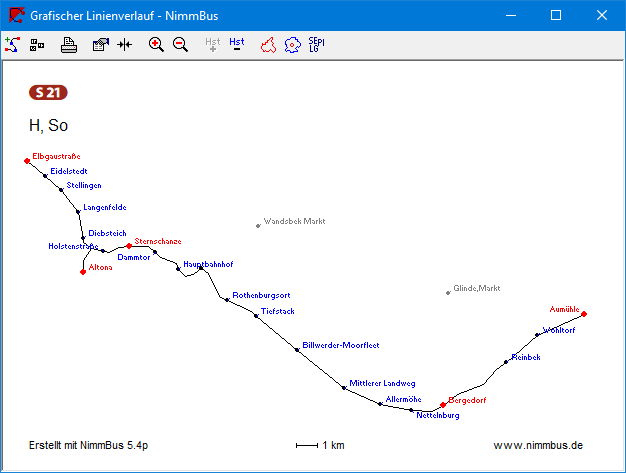Zoom out with the minus magnifier
Image resolution: width=626 pixels, height=473 pixels.
pos(180,44)
